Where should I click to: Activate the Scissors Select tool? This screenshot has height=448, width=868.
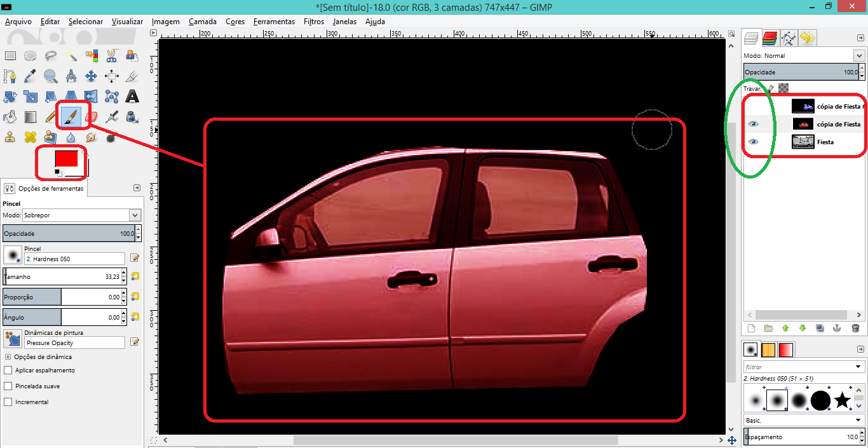[x=112, y=56]
